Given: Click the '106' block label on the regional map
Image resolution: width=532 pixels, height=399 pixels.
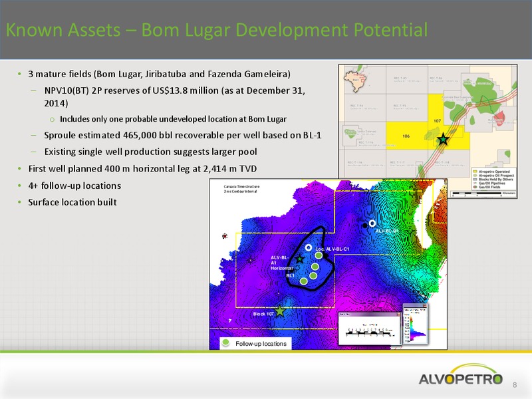Looking at the screenshot, I should 406,136.
